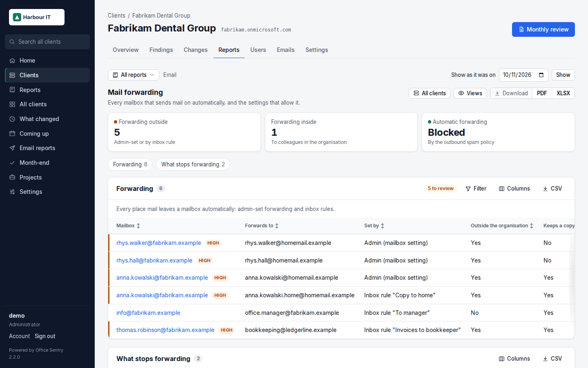
Task: Switch to the Users tab
Action: (258, 50)
